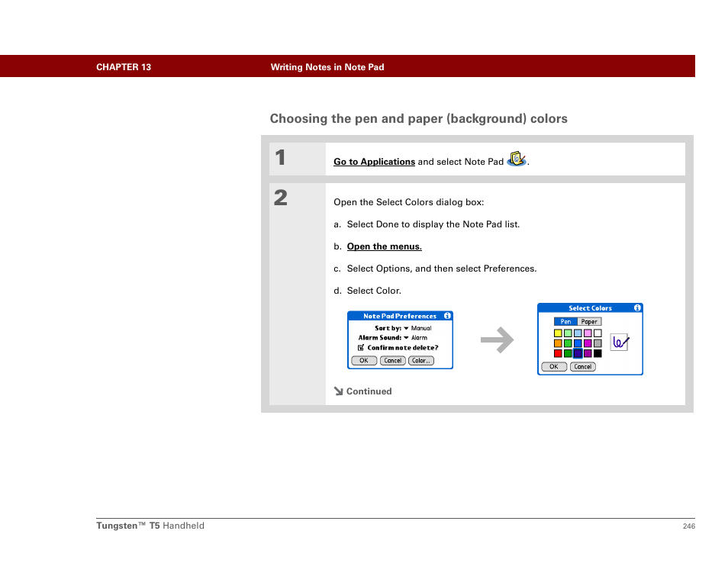This screenshot has width=728, height=563.
Task: Click the 'Select Options, and then select Preferences.' text
Action: click(x=442, y=269)
